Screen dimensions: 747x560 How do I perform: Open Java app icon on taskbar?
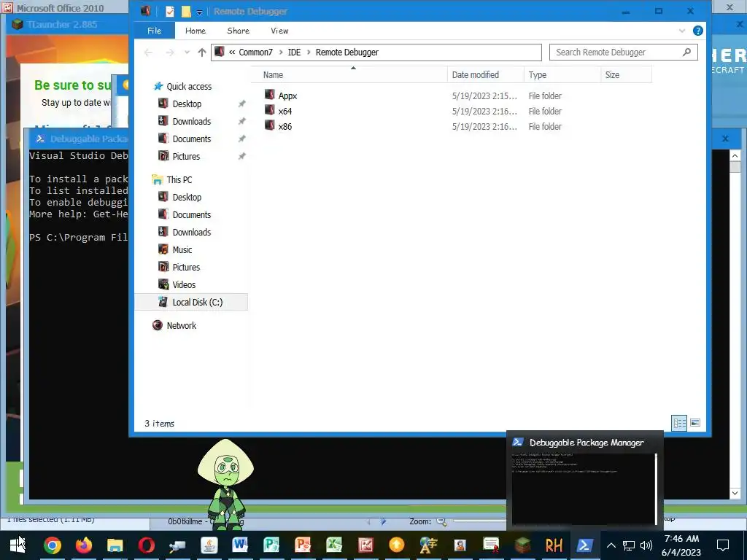coord(209,545)
